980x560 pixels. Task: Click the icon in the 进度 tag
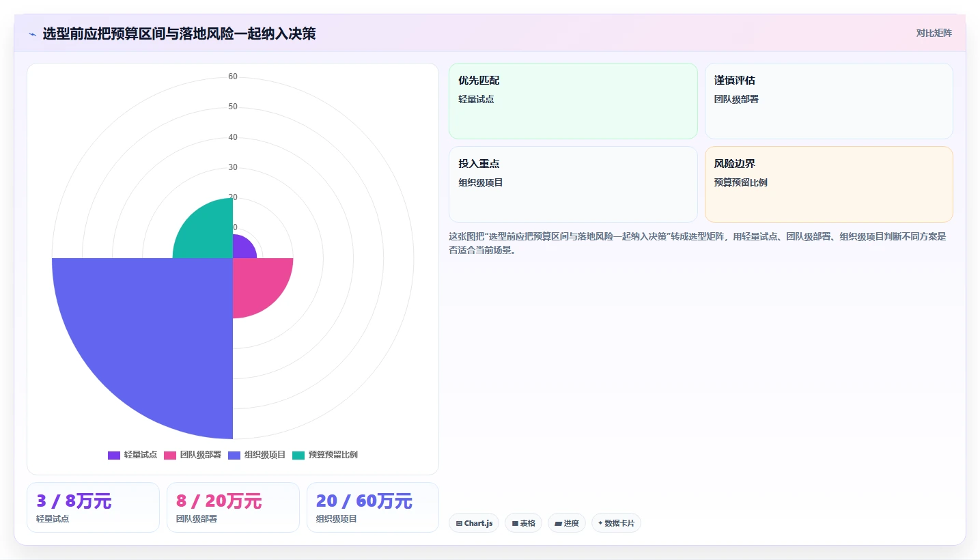coord(558,524)
